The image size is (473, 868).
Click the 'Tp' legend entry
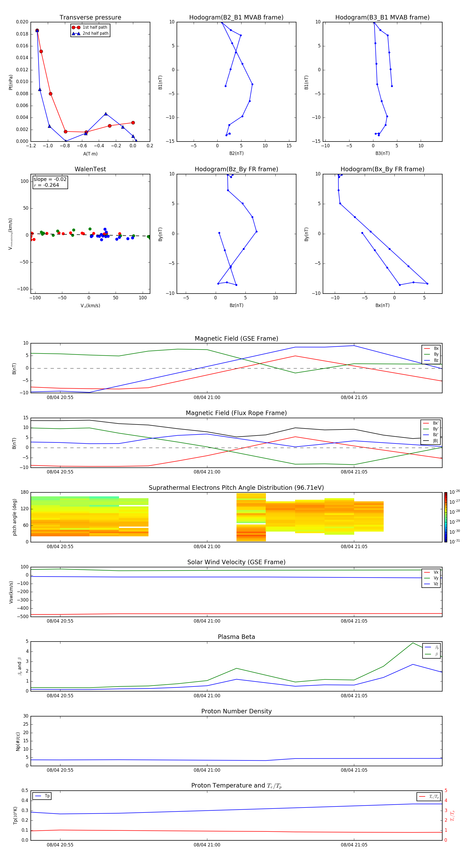(42, 796)
